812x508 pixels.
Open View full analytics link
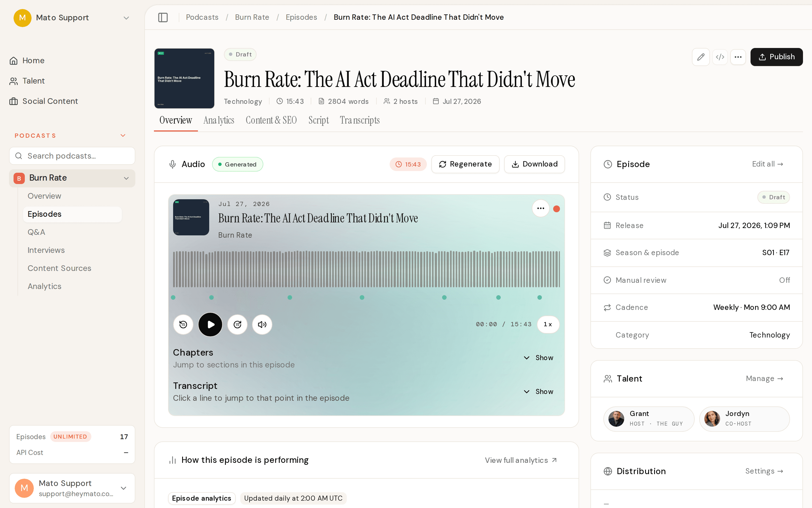point(521,460)
